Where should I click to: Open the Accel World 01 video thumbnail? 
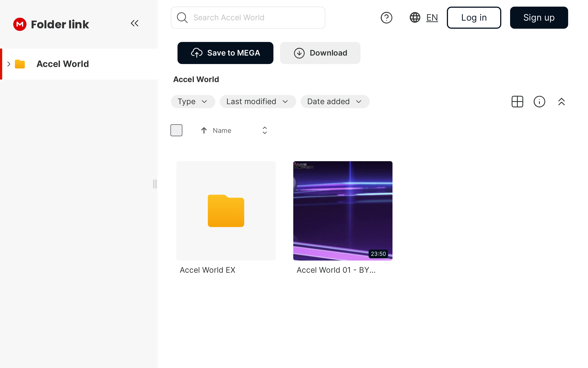pos(343,211)
